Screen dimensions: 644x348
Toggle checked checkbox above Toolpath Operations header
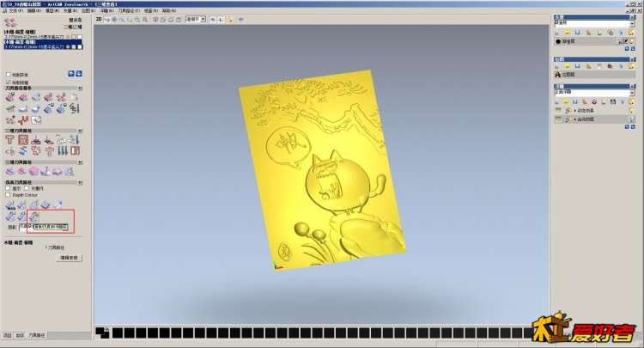[x=9, y=82]
